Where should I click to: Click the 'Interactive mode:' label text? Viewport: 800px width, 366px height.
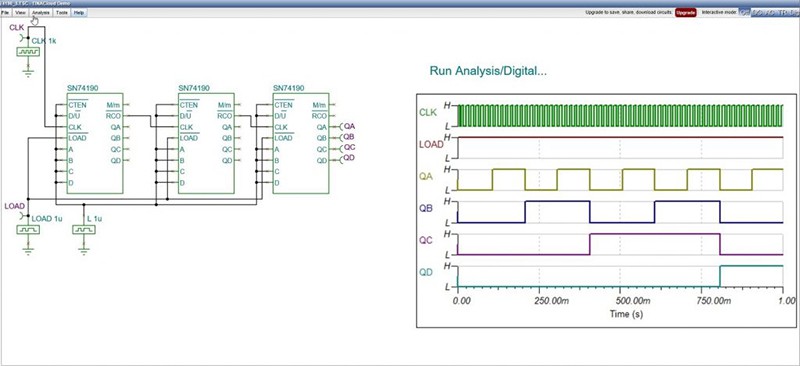[718, 12]
